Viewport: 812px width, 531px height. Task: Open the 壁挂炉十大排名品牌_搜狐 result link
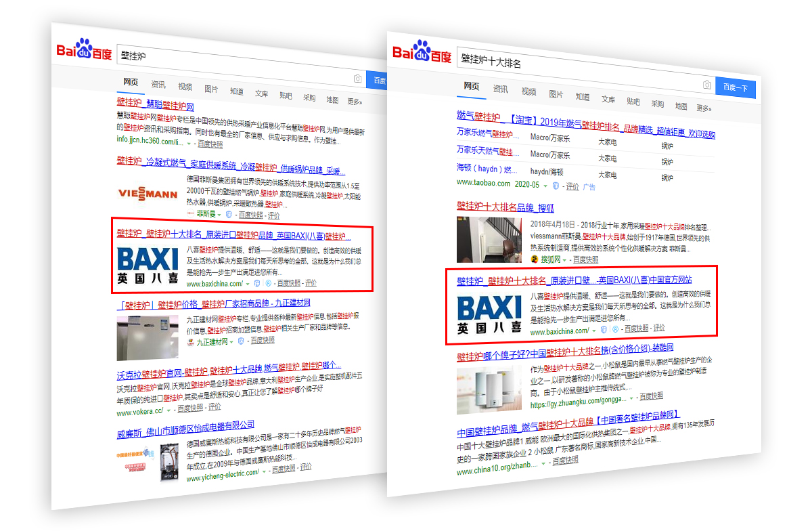tap(505, 207)
